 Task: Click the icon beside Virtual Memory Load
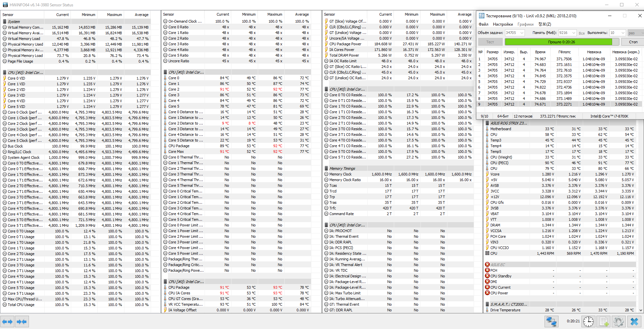(x=5, y=39)
